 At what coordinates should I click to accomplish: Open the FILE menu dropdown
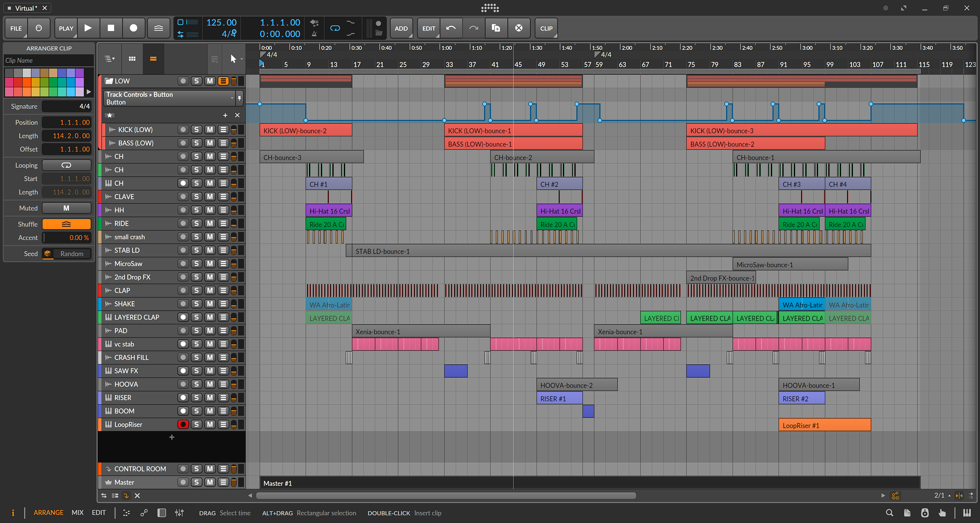pos(16,28)
